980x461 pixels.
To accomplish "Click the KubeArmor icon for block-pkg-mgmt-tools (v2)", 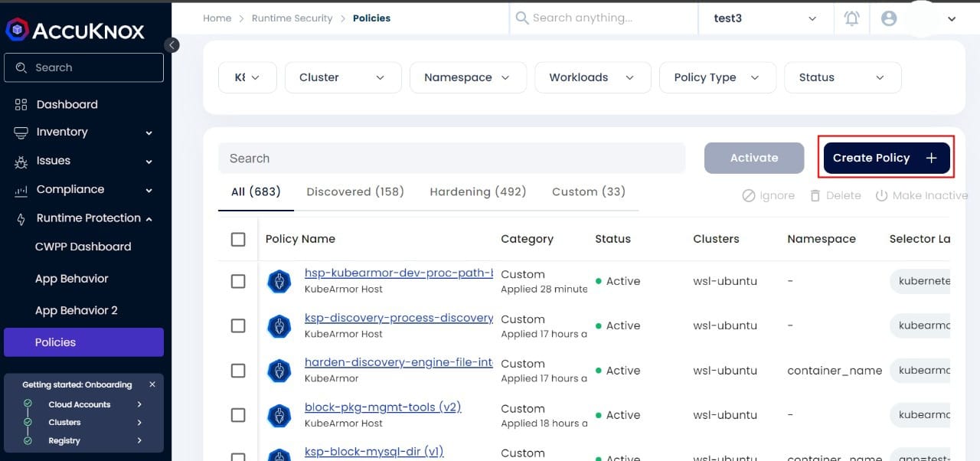I will (279, 416).
